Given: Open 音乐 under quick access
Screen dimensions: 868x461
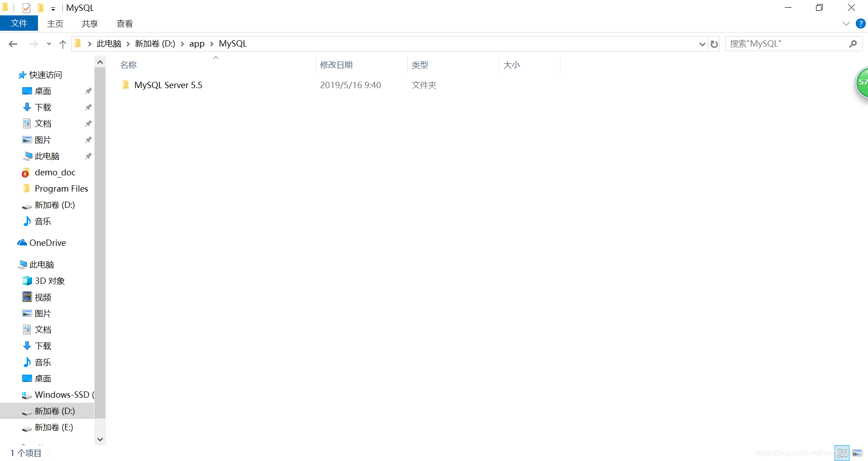Looking at the screenshot, I should pyautogui.click(x=43, y=221).
